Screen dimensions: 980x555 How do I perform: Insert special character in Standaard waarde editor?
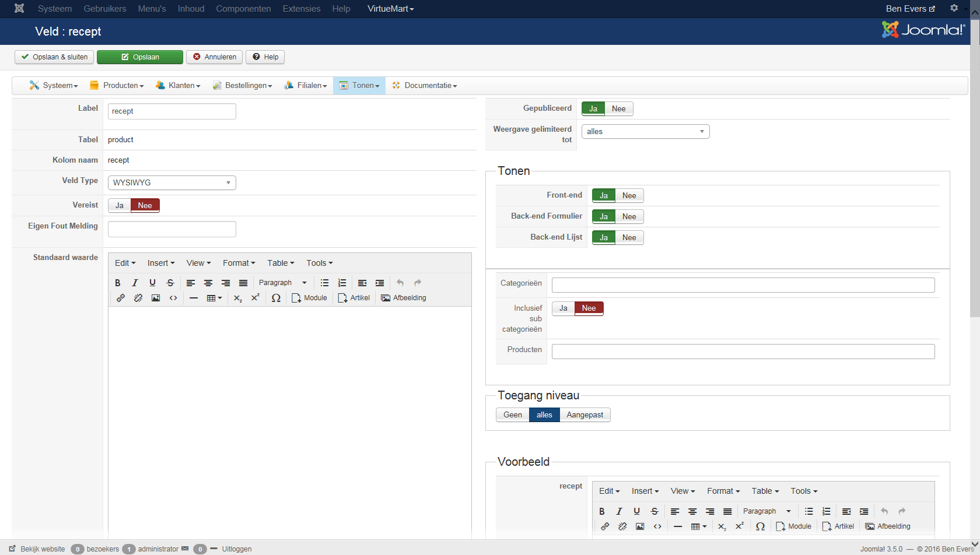click(x=276, y=298)
